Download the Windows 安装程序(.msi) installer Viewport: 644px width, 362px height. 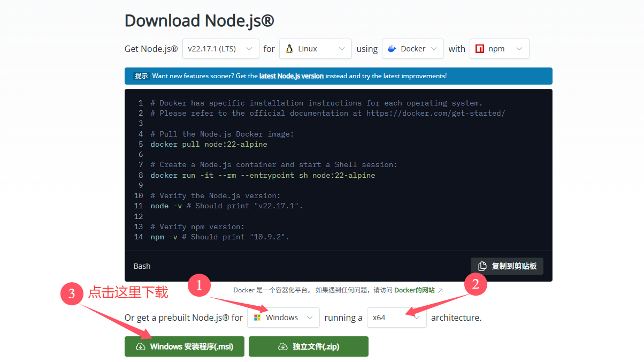[185, 346]
